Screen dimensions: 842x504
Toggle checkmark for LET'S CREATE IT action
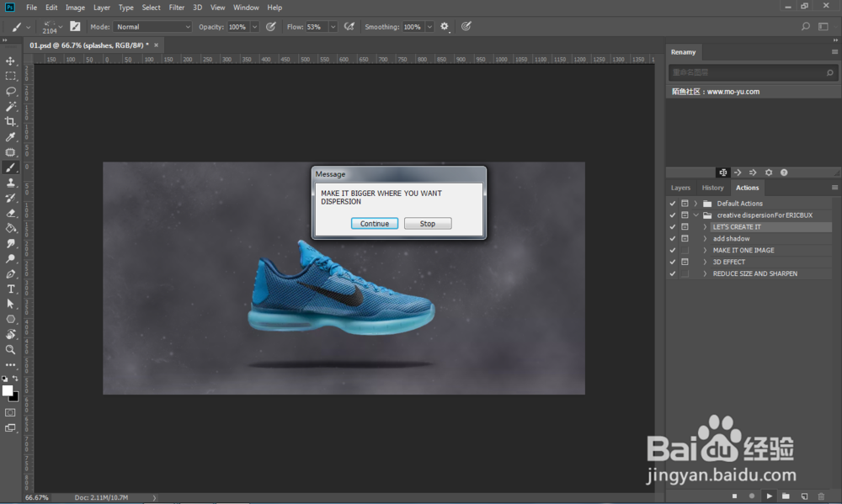click(672, 227)
